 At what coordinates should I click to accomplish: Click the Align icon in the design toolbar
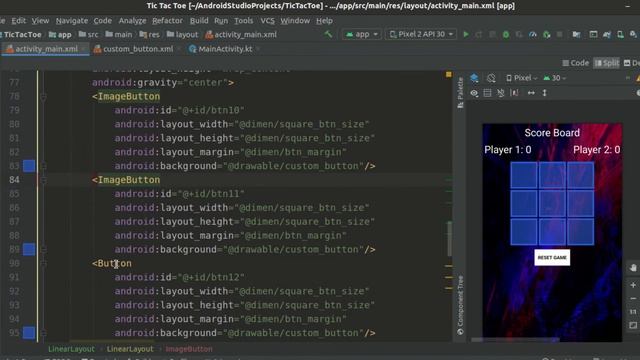(515, 93)
